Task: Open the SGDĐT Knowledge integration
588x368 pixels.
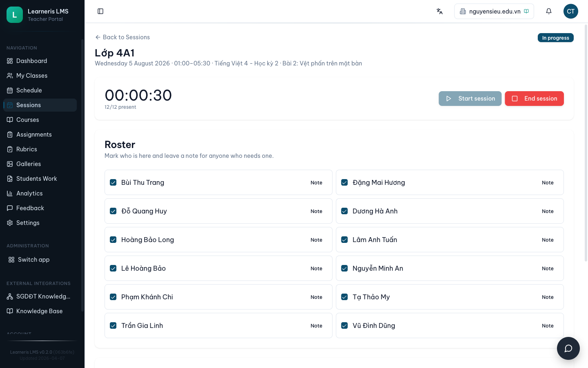Action: [x=40, y=296]
